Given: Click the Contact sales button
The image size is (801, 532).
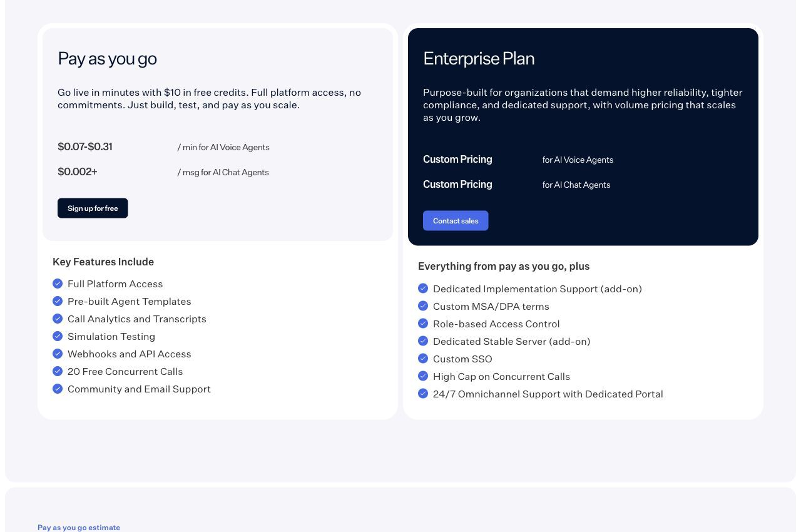Looking at the screenshot, I should [x=456, y=221].
